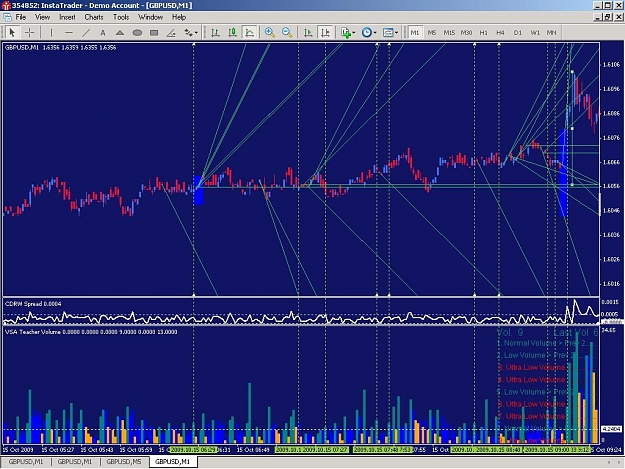Minimize the inner chart window
Screen dimensions: 625x469
click(x=598, y=17)
